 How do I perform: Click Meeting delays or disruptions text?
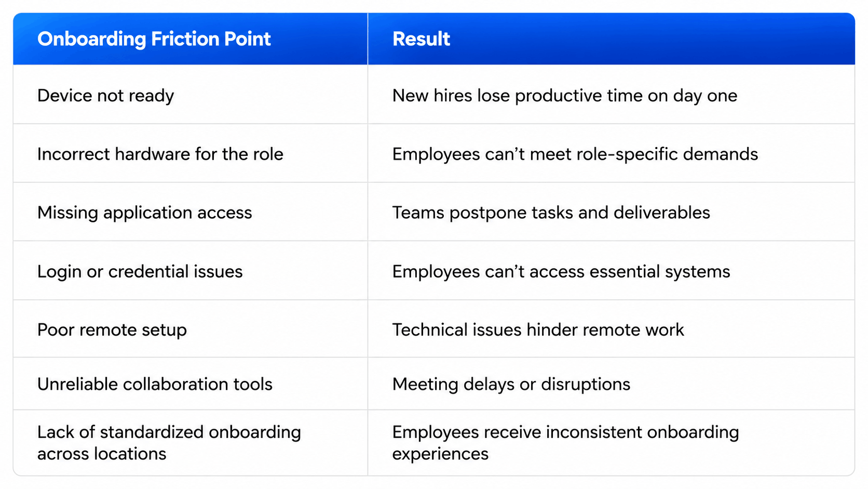pos(511,385)
